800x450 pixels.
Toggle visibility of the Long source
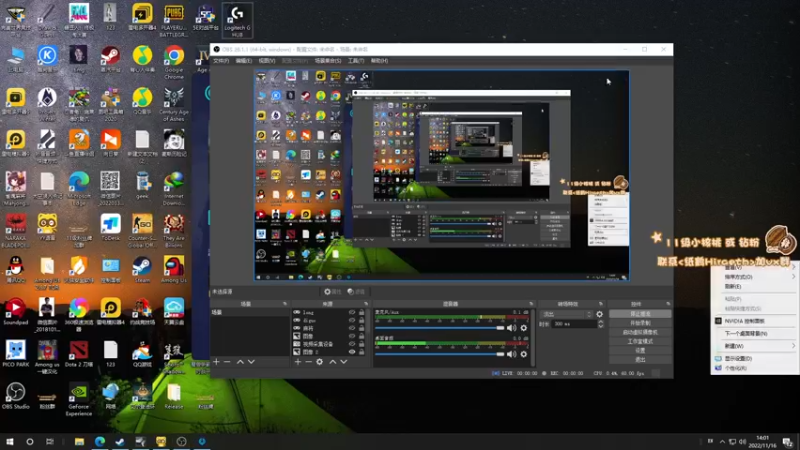352,312
